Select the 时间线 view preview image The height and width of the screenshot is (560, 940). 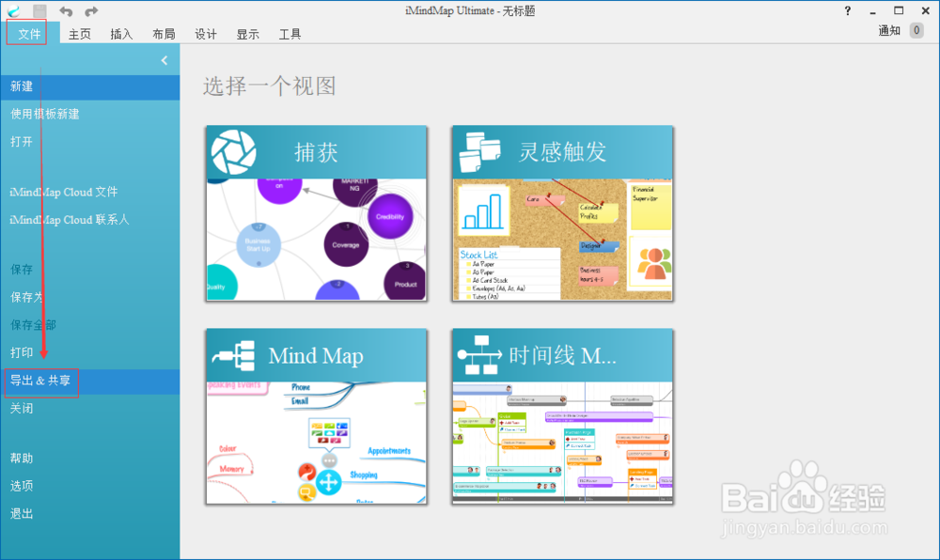[x=562, y=443]
